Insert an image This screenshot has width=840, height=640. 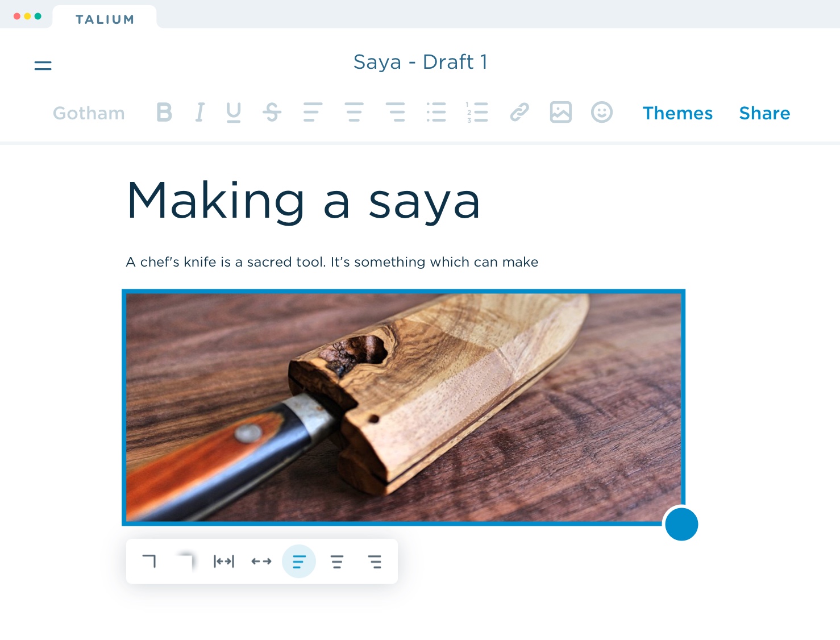coord(560,113)
